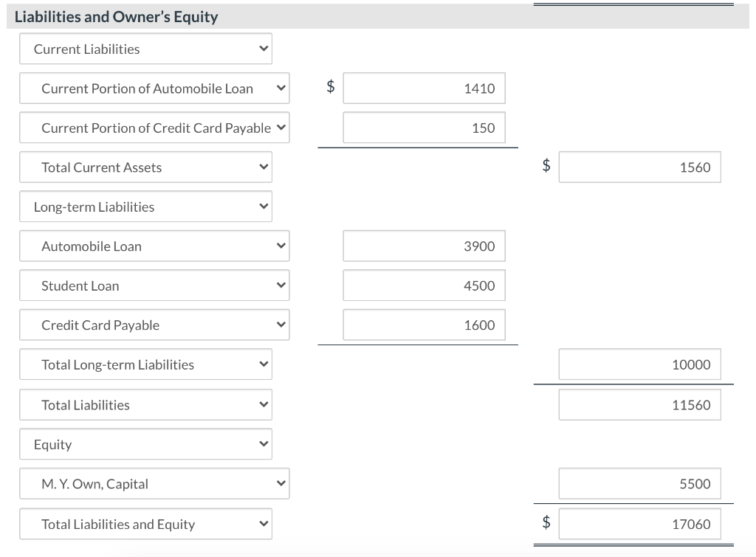Viewport: 756px width, 557px height.
Task: Click the amount field containing 1600
Action: pos(425,325)
